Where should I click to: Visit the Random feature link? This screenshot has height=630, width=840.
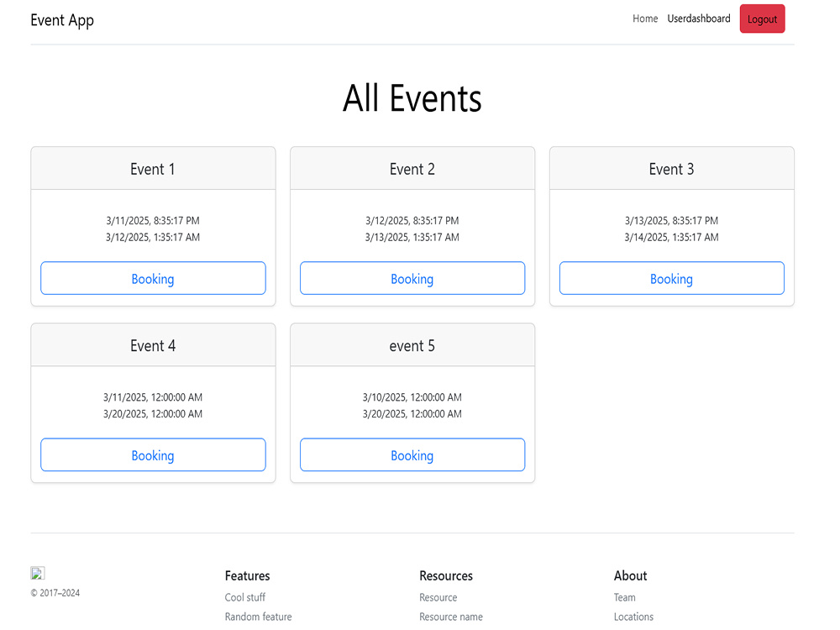(x=258, y=617)
